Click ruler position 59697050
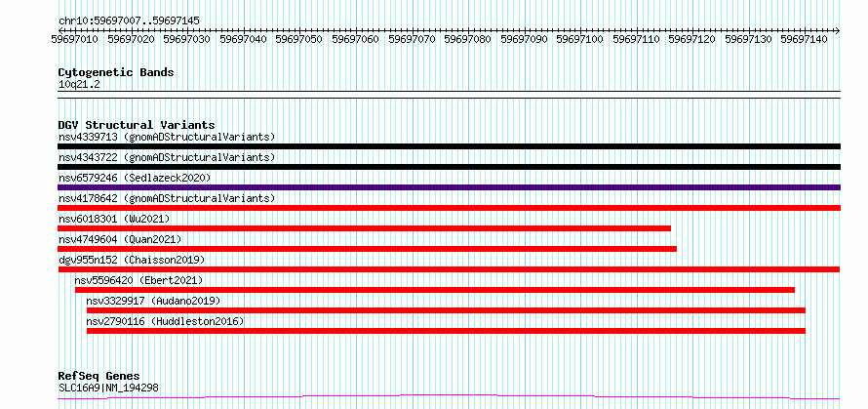This screenshot has height=409, width=868. 299,39
